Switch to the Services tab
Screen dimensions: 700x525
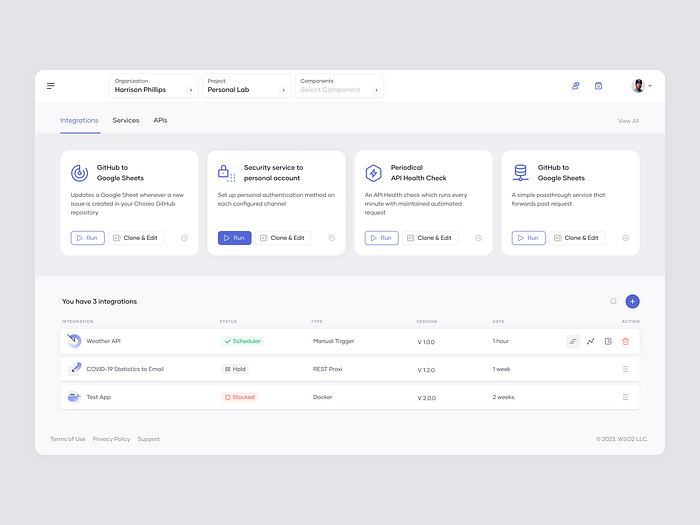[126, 121]
